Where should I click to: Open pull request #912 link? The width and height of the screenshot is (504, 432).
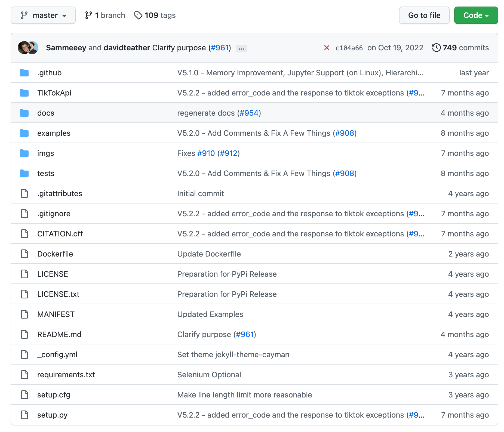[x=229, y=153]
